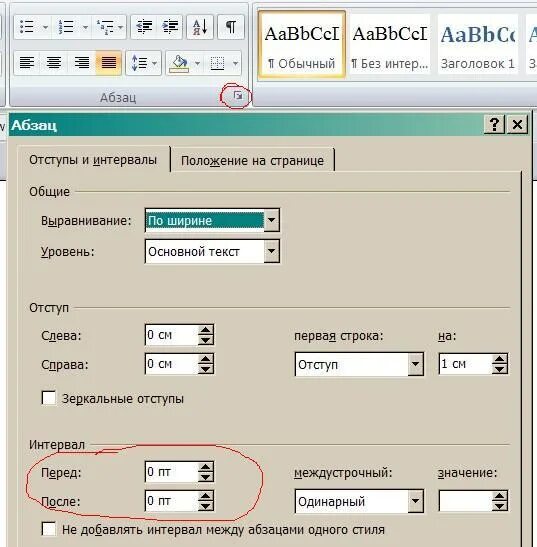
Task: Enable Зеркальные отступы checkbox
Action: 49,398
